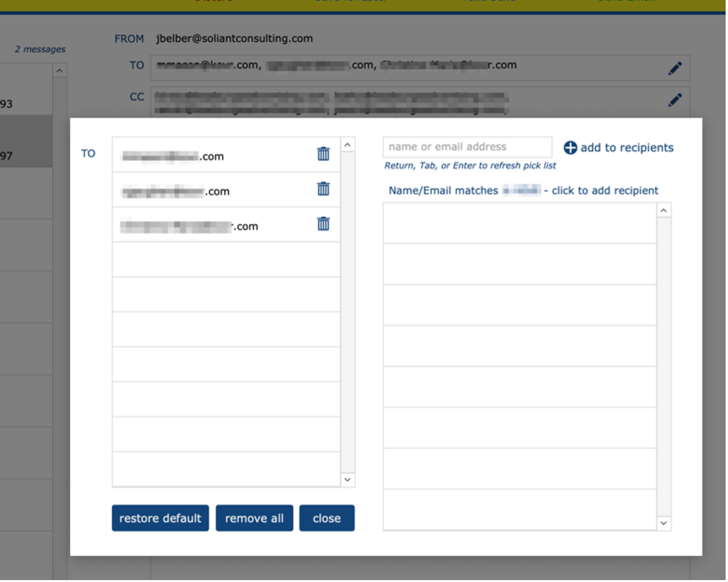The image size is (728, 582).
Task: Click up arrow of the matches list scrollbar
Action: [663, 210]
